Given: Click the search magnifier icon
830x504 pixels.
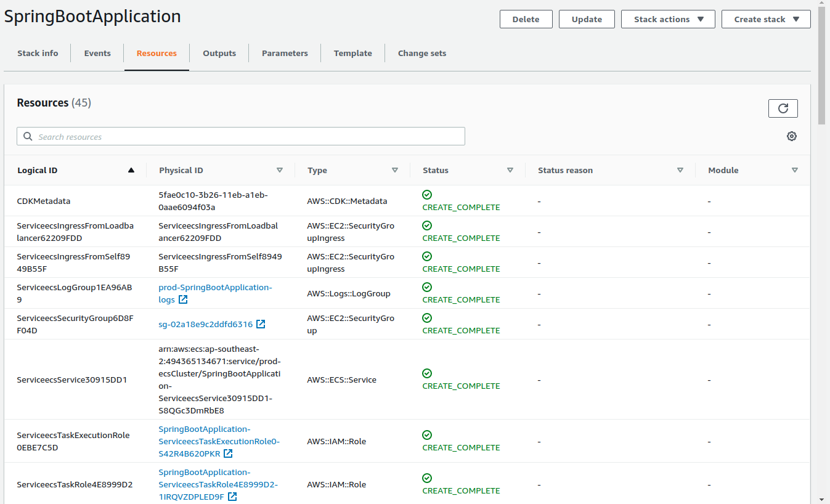Looking at the screenshot, I should pos(28,136).
